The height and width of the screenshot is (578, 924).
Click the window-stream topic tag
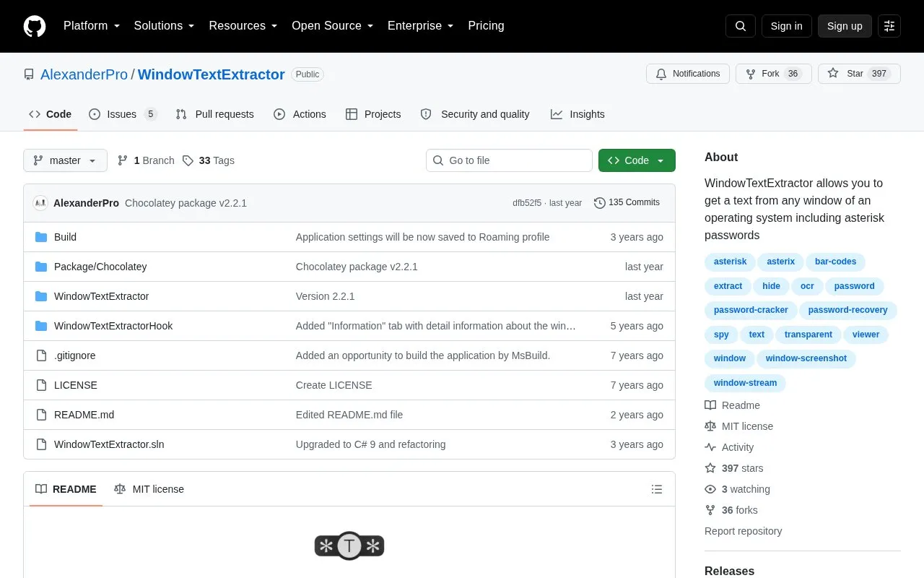(745, 383)
